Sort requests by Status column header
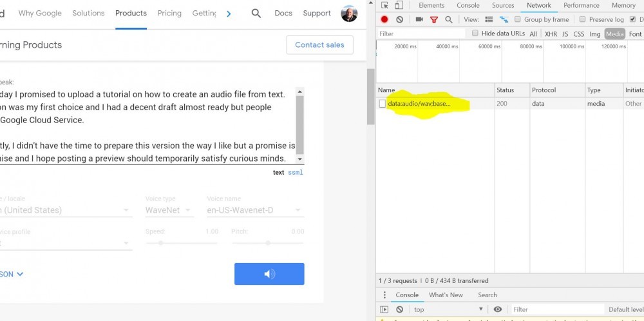The width and height of the screenshot is (644, 321). pos(512,90)
